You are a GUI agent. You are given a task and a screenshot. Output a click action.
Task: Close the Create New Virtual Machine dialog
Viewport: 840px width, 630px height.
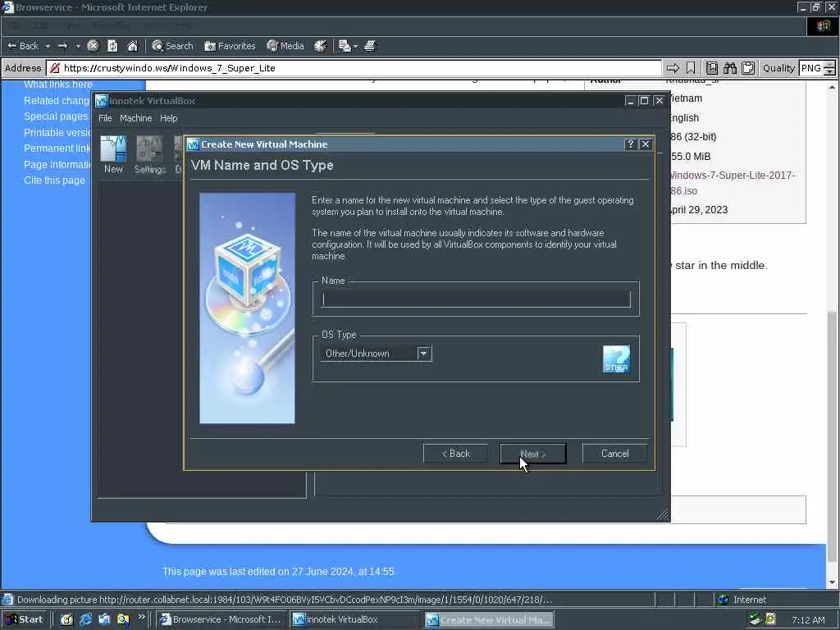click(646, 144)
